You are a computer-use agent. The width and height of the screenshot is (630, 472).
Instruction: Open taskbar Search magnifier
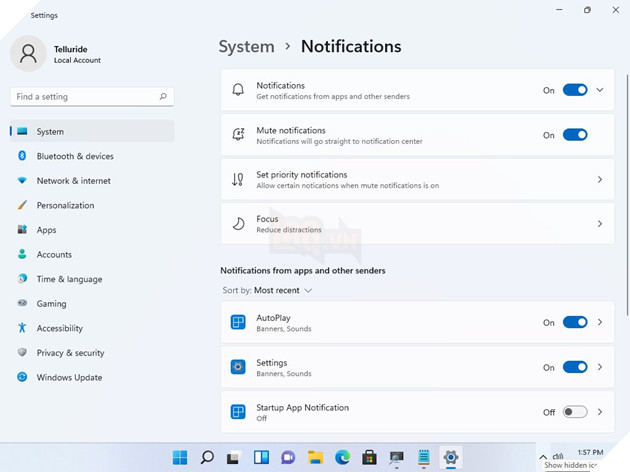tap(207, 457)
